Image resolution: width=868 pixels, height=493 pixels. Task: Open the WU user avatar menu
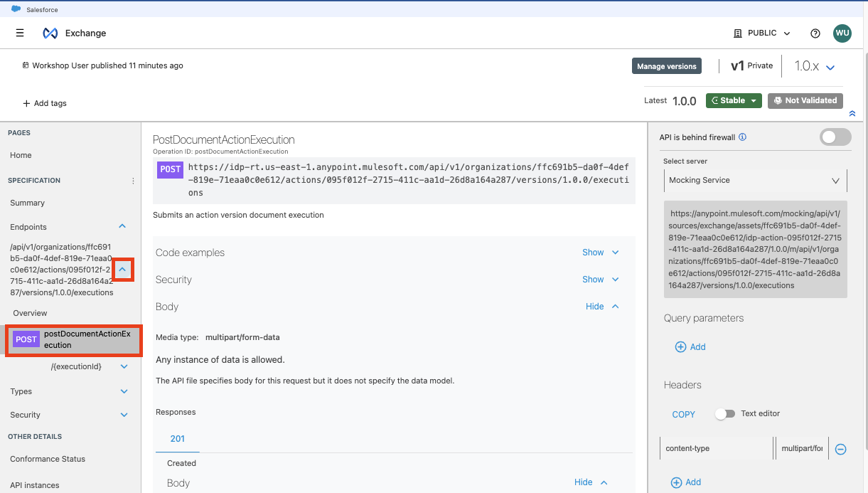(842, 33)
